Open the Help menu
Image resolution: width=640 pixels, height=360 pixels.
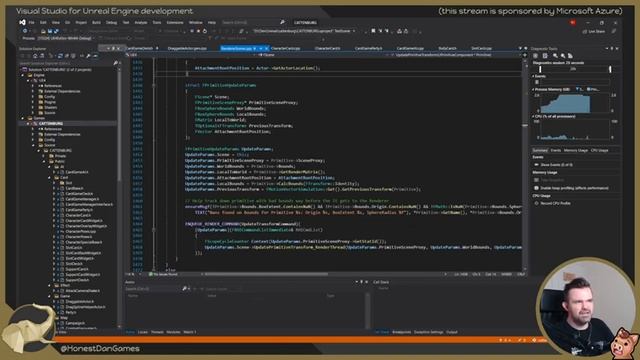pyautogui.click(x=212, y=22)
